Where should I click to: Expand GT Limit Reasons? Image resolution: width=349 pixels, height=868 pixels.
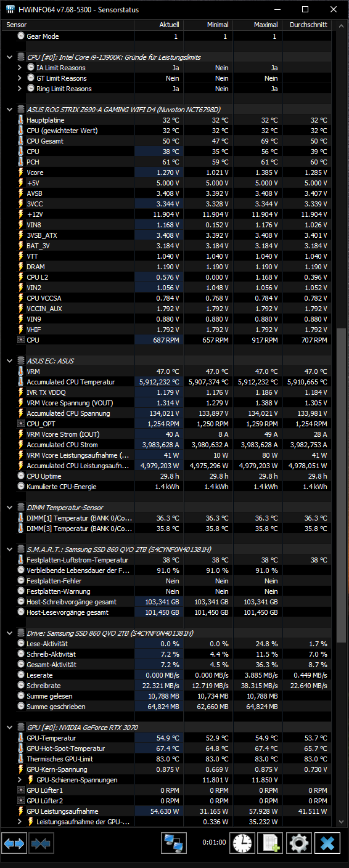point(20,78)
